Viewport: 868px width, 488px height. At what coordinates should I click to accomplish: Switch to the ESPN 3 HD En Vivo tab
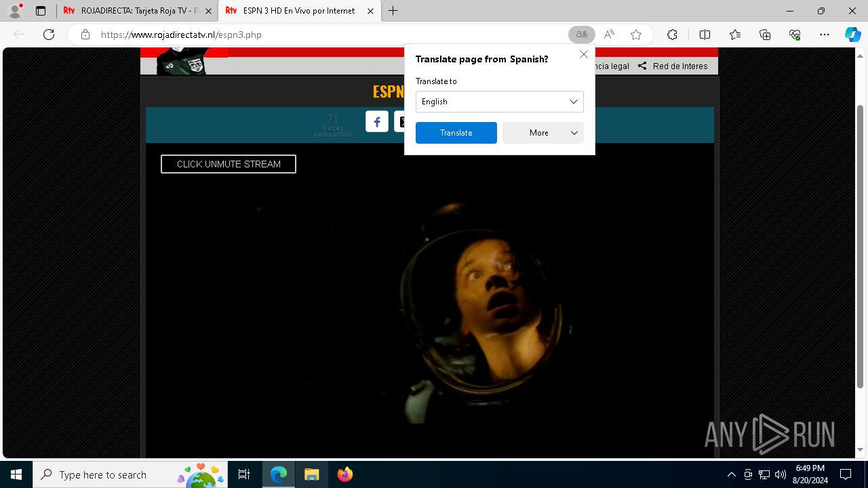click(299, 11)
